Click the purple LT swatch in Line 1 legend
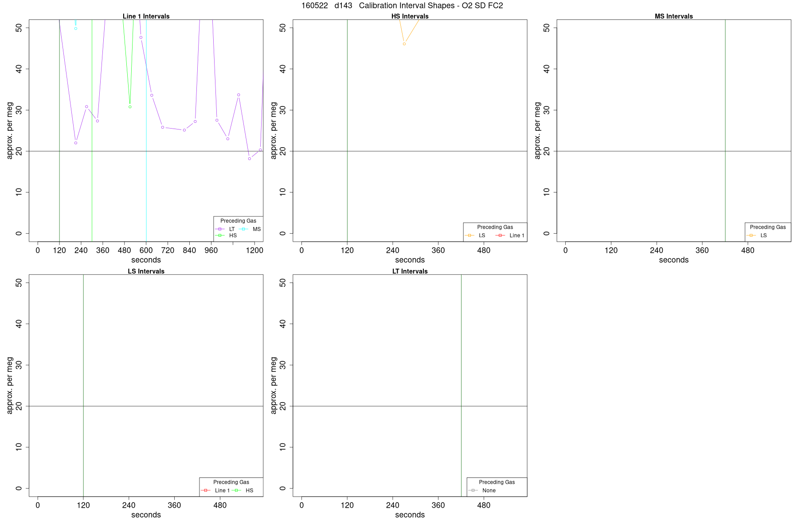The image size is (798, 532). click(x=220, y=229)
